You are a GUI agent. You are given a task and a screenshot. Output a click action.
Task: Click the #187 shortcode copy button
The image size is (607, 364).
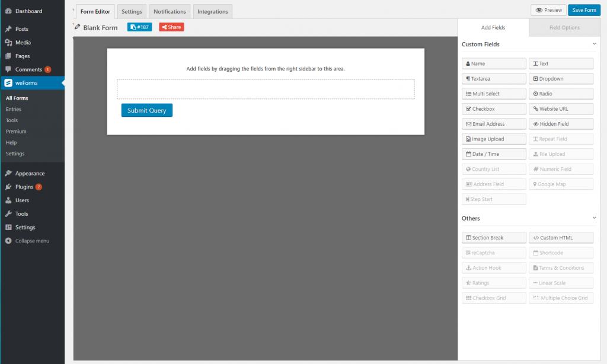coord(139,27)
